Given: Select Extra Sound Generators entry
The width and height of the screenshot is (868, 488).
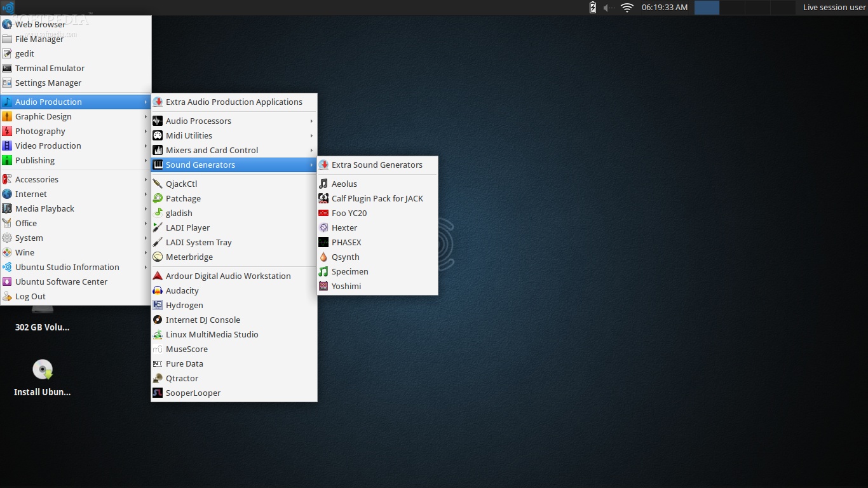Looking at the screenshot, I should (x=377, y=165).
